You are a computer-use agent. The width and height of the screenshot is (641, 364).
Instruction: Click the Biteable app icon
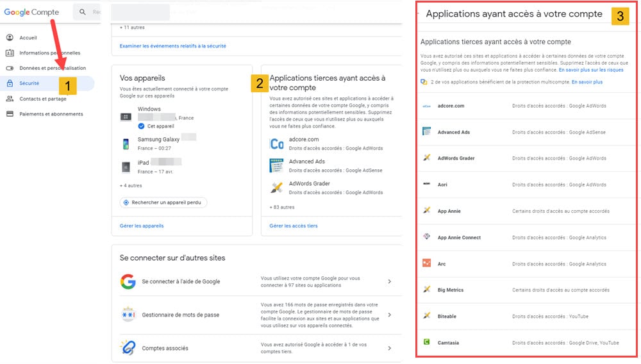pyautogui.click(x=426, y=315)
